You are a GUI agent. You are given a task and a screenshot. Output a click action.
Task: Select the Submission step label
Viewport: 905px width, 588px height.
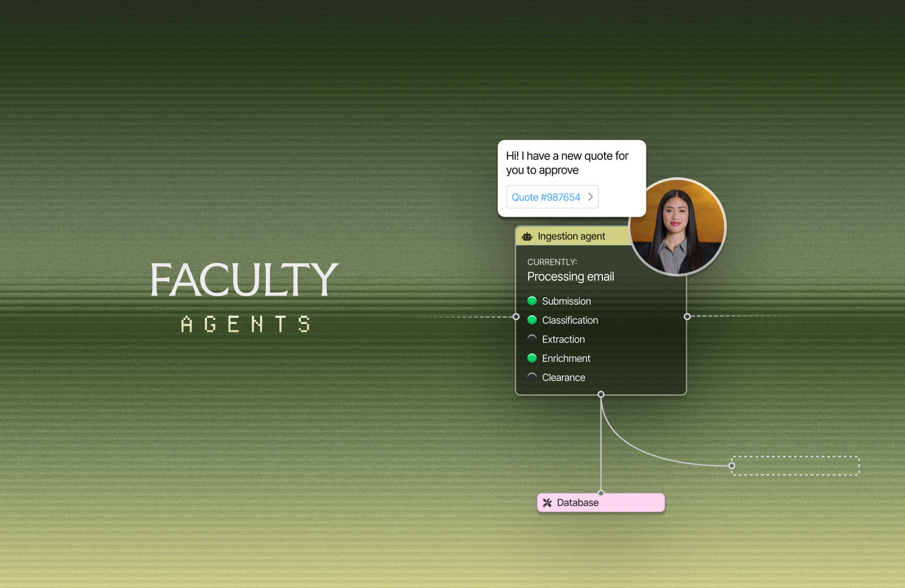tap(566, 301)
